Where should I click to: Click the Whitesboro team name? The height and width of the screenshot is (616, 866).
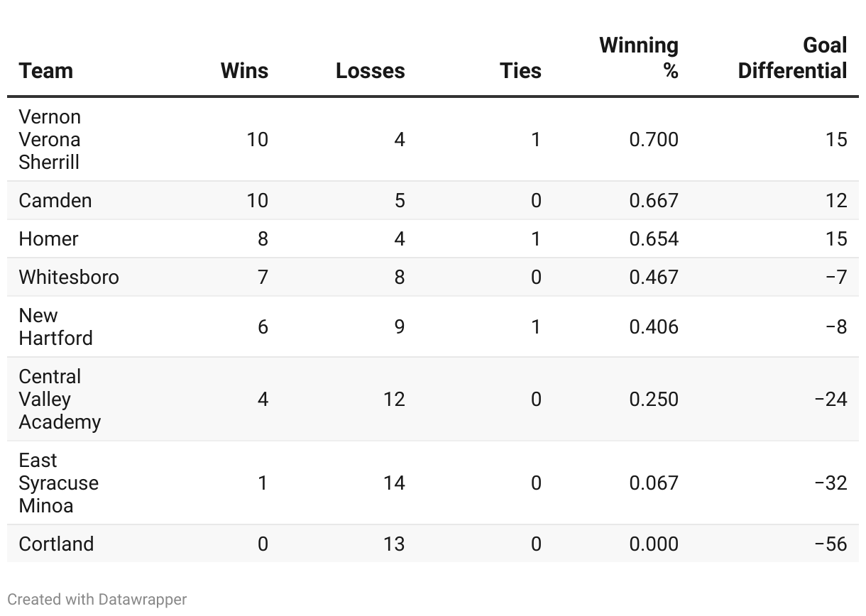pyautogui.click(x=69, y=277)
